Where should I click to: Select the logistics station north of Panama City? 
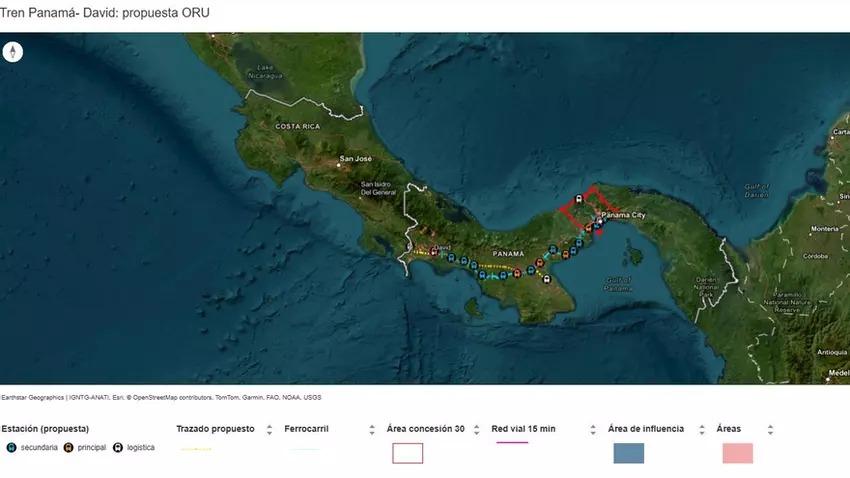[x=579, y=199]
